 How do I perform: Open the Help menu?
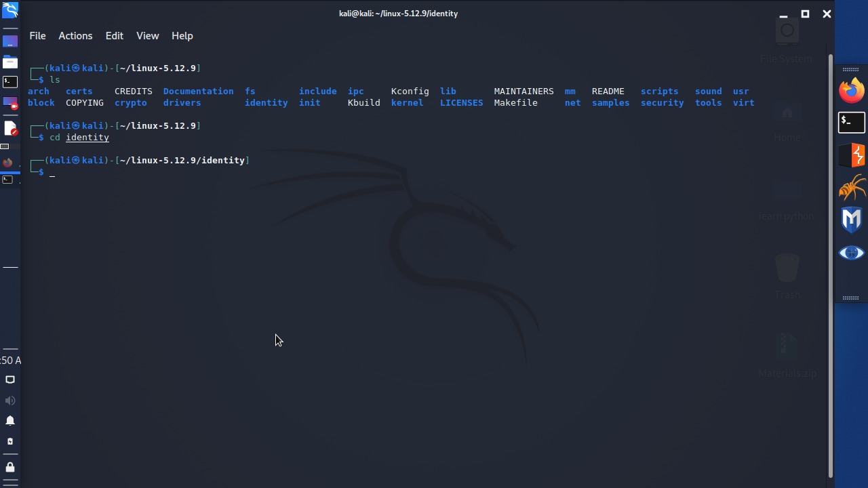tap(182, 36)
